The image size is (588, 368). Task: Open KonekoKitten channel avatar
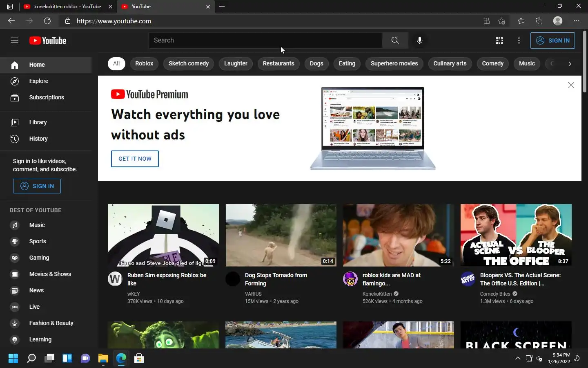[x=350, y=279]
